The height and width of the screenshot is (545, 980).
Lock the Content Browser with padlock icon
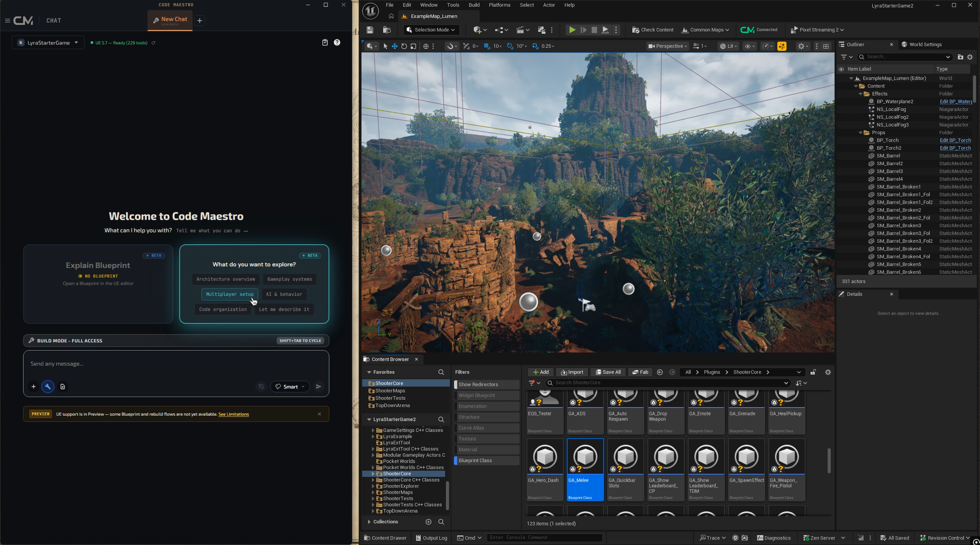[813, 372]
